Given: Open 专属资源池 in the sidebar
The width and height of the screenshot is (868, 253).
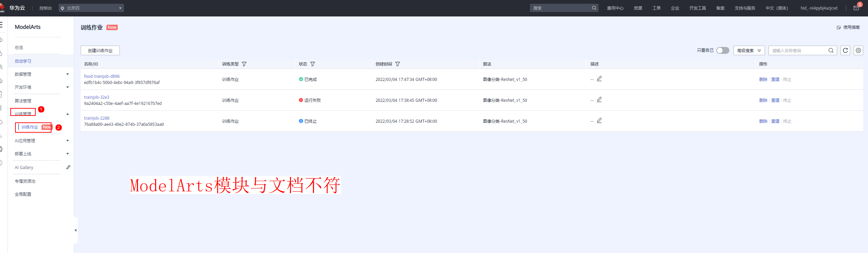Looking at the screenshot, I should pos(25,181).
